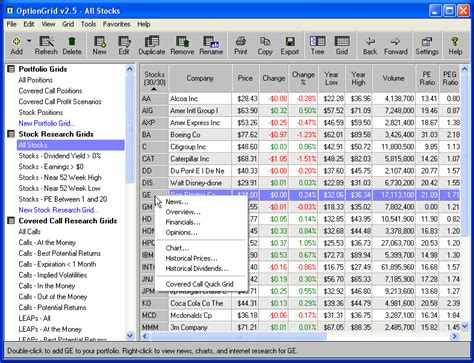This screenshot has height=363, width=474.
Task: Select All Positions in tree
Action: tap(36, 80)
